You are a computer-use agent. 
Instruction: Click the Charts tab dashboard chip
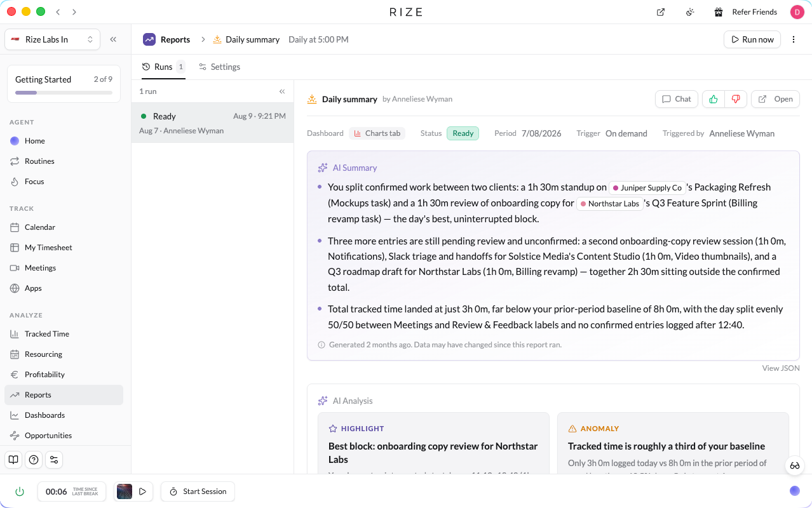(x=377, y=133)
